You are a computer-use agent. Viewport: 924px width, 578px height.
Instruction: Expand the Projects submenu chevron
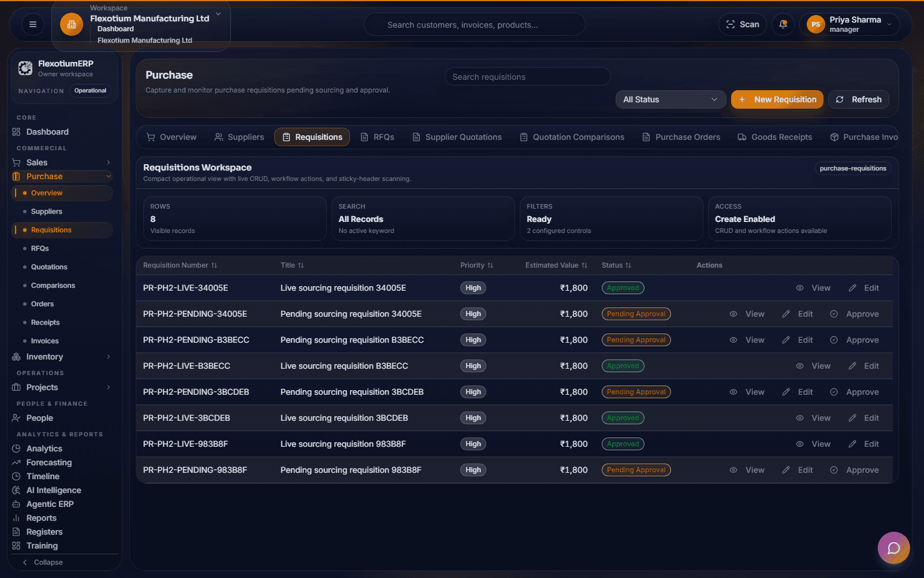pos(109,387)
